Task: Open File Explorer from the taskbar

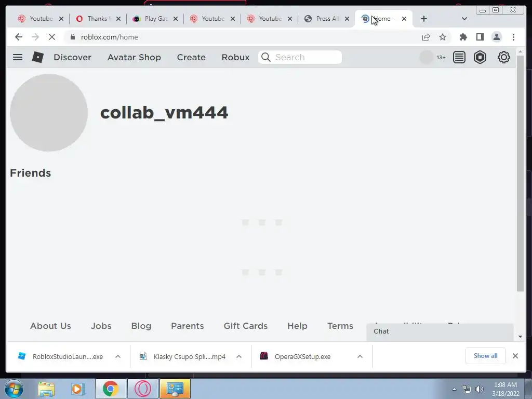Action: 46,389
